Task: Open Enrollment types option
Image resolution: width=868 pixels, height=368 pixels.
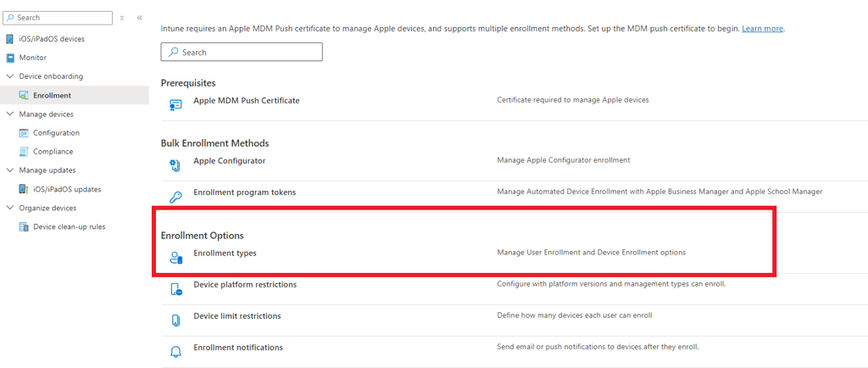Action: [225, 253]
